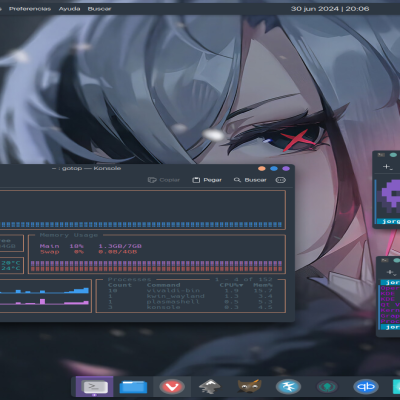Image resolution: width=400 pixels, height=400 pixels.
Task: Open the Ayuda menu
Action: pyautogui.click(x=69, y=9)
